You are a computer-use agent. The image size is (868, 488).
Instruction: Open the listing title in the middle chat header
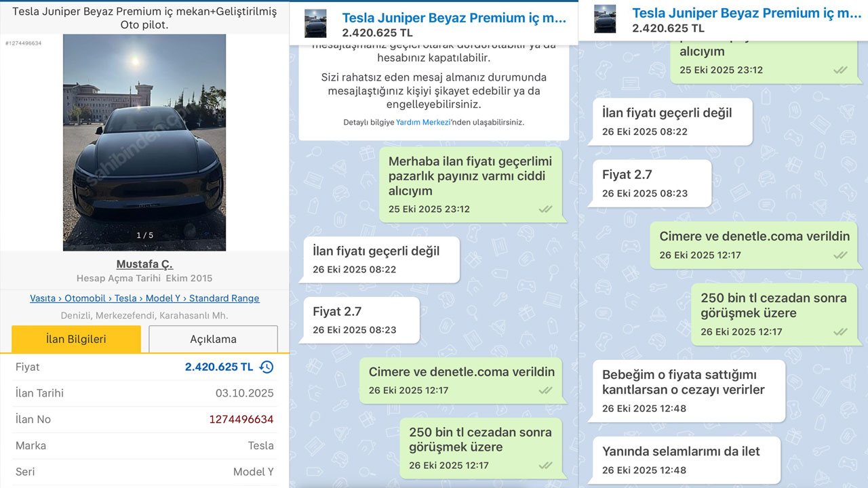[x=453, y=18]
